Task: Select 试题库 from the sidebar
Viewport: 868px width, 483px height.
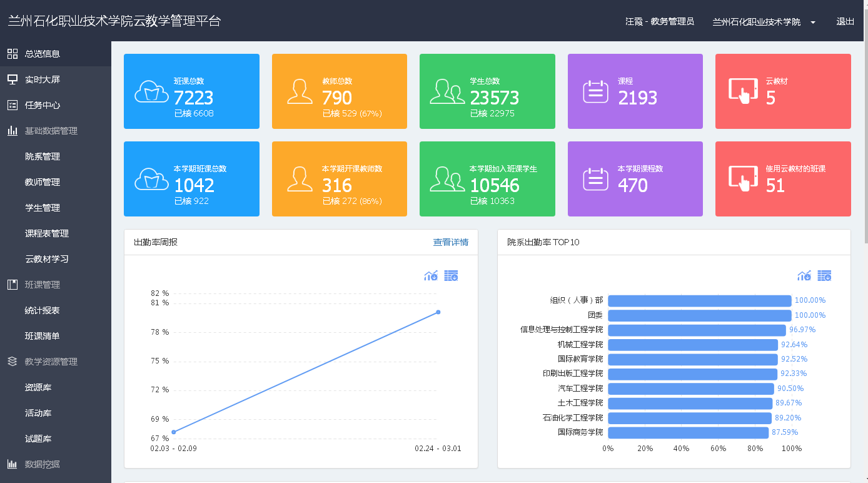Action: [38, 439]
